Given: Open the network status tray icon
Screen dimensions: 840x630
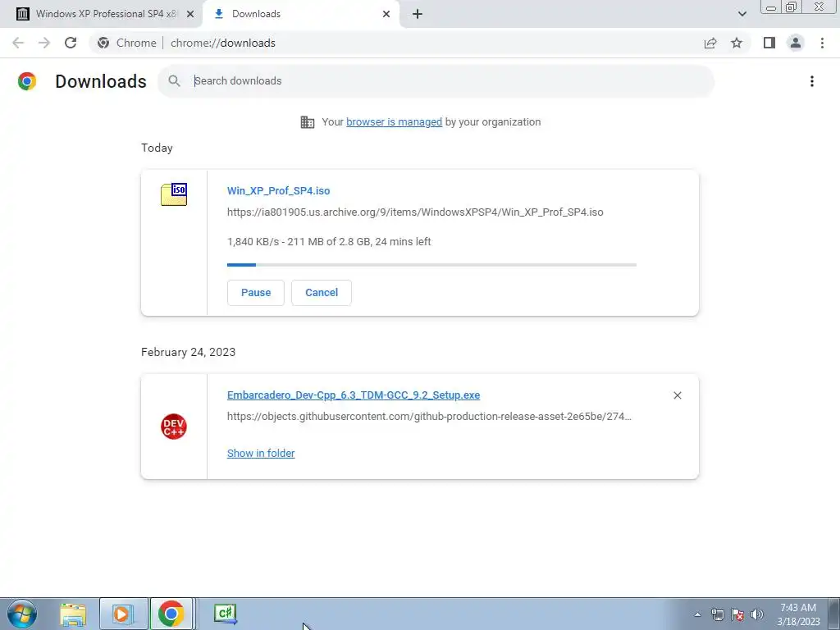Looking at the screenshot, I should pos(717,614).
